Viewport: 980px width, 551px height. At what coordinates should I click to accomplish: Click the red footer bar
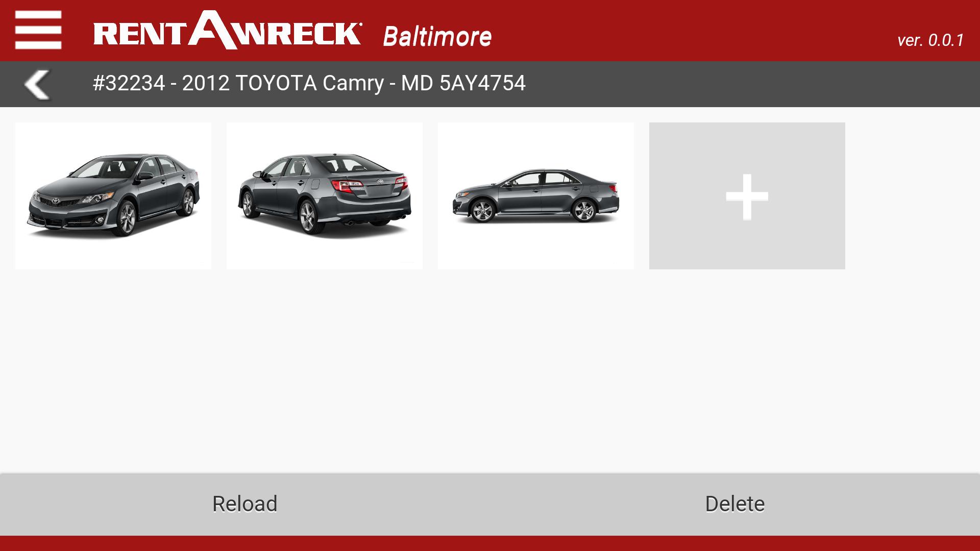point(490,543)
